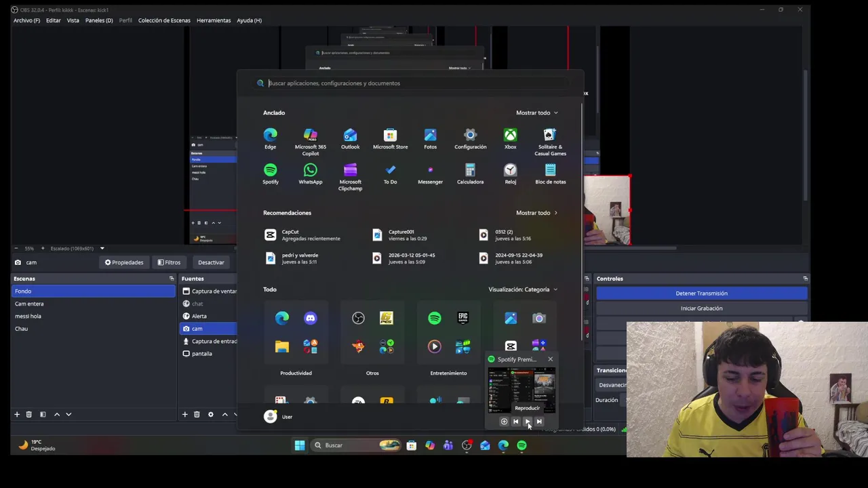Open Microsoft Store from pinned apps
The image size is (868, 488).
click(390, 138)
